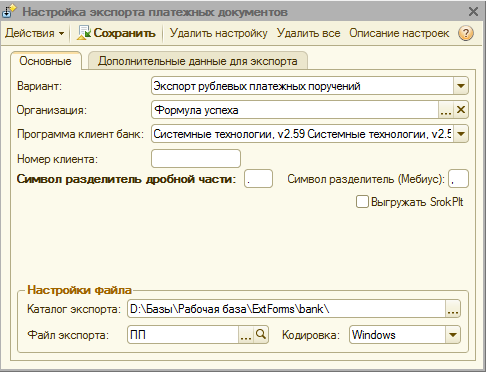
Task: Clear the Организация field with X
Action: pos(461,110)
